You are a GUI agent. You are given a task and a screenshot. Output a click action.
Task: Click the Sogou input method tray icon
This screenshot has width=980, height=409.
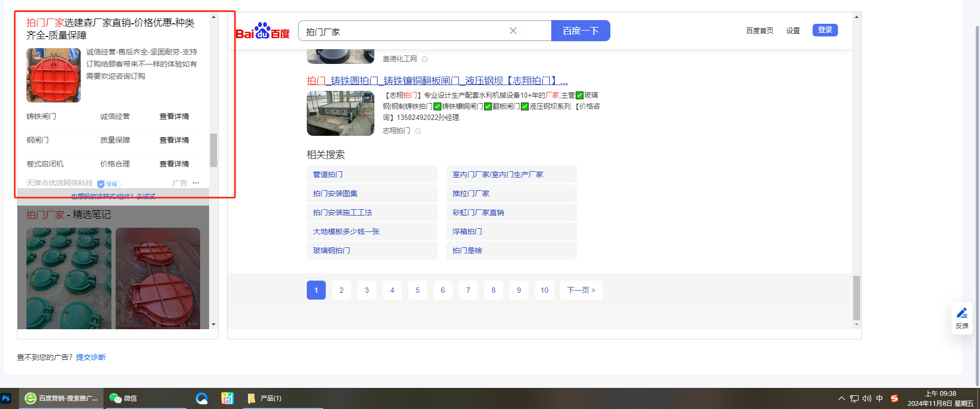click(x=894, y=398)
